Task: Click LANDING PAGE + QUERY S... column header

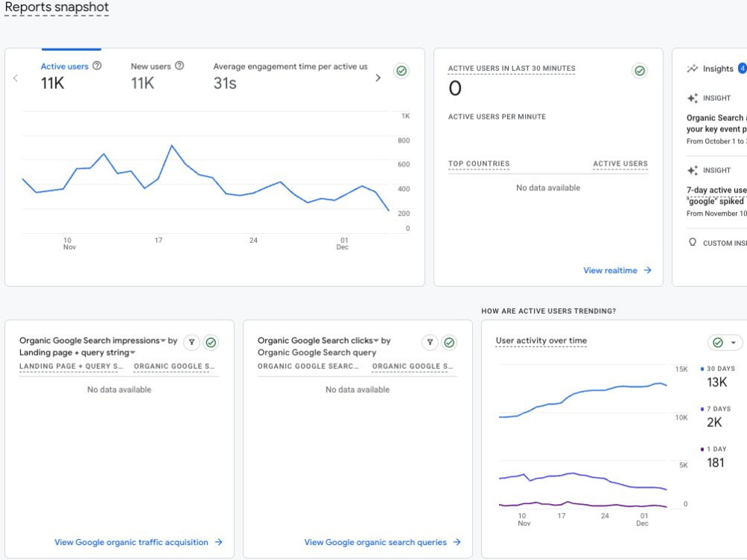Action: click(x=71, y=366)
